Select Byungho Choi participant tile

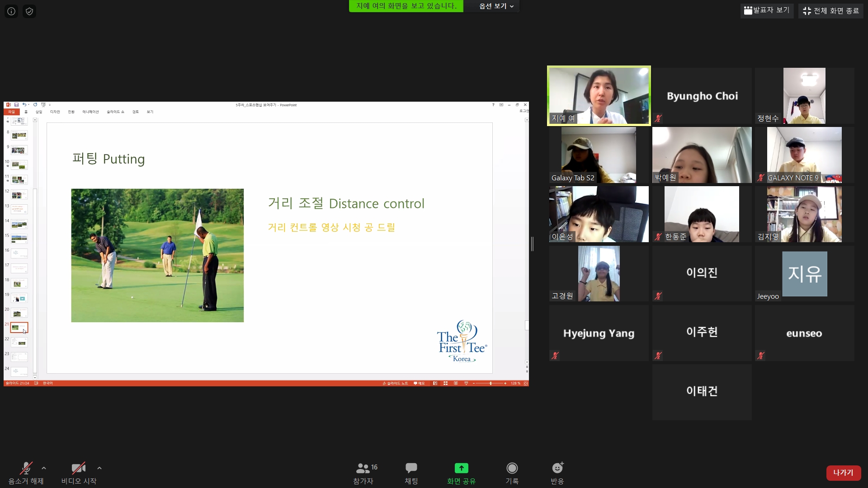coord(702,96)
